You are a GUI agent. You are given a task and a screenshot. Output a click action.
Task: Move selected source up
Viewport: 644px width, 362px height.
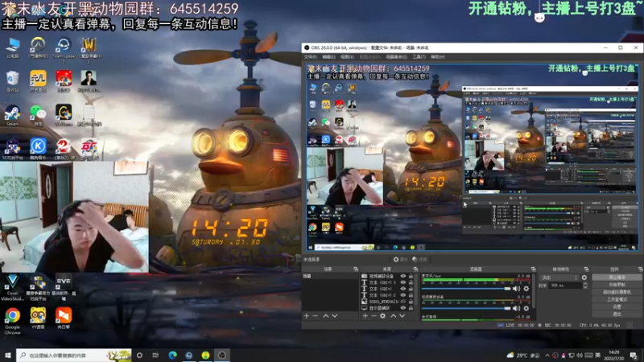393,316
